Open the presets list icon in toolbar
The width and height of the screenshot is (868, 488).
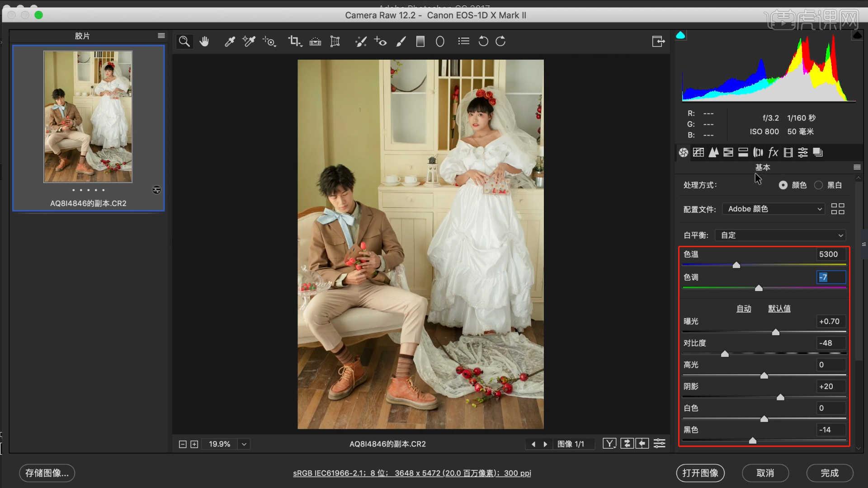point(463,42)
